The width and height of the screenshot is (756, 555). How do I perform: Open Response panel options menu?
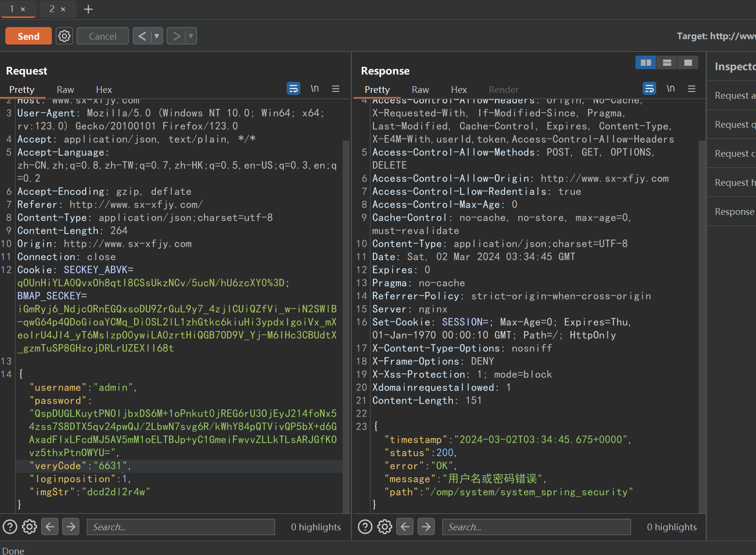[x=692, y=89]
